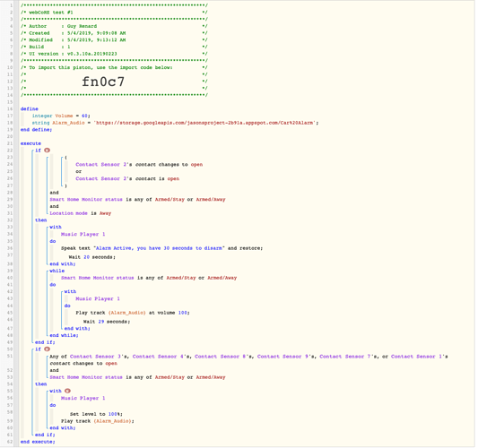Viewport: 478px width, 448px height.
Task: Select the fn0c7 import code
Action: pyautogui.click(x=103, y=82)
